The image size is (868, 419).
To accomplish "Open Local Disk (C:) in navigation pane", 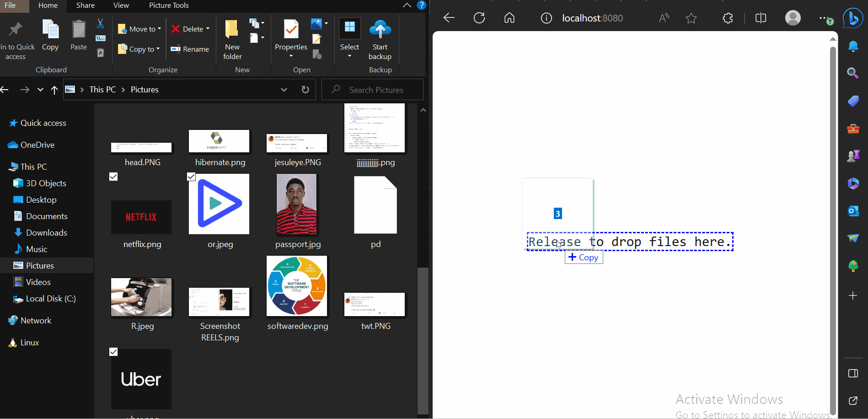I will 50,299.
